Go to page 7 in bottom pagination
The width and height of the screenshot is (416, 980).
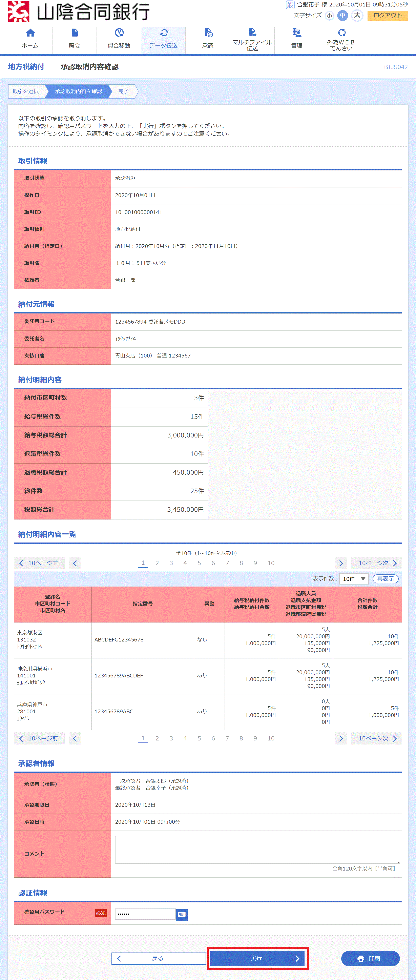pos(227,738)
